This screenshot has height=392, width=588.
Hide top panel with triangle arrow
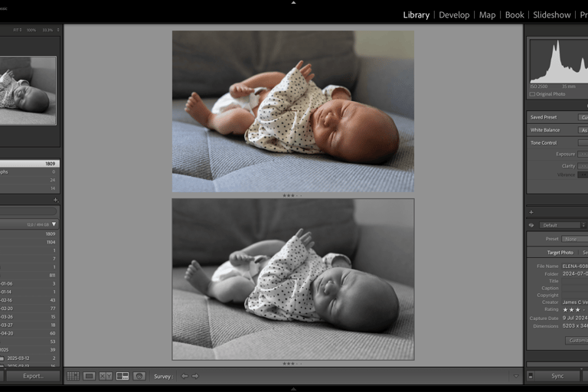tap(294, 2)
